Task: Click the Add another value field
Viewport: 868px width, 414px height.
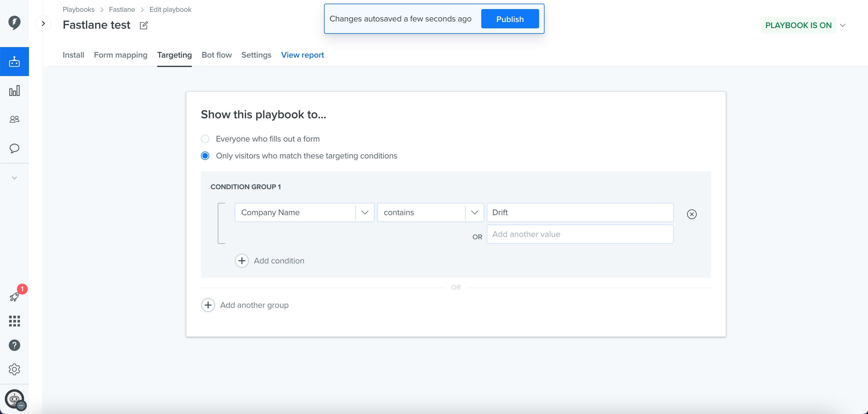Action: [580, 234]
